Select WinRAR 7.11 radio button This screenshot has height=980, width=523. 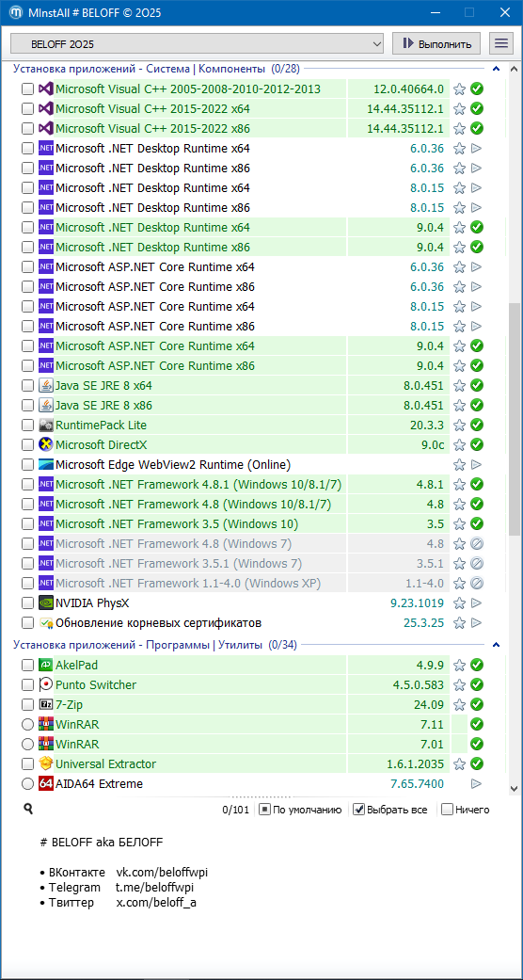click(27, 724)
